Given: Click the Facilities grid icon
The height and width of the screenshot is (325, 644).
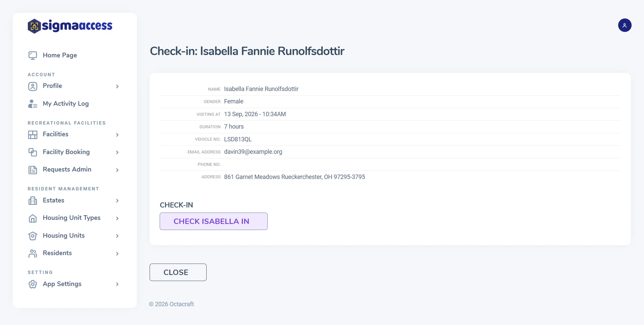Looking at the screenshot, I should point(33,135).
